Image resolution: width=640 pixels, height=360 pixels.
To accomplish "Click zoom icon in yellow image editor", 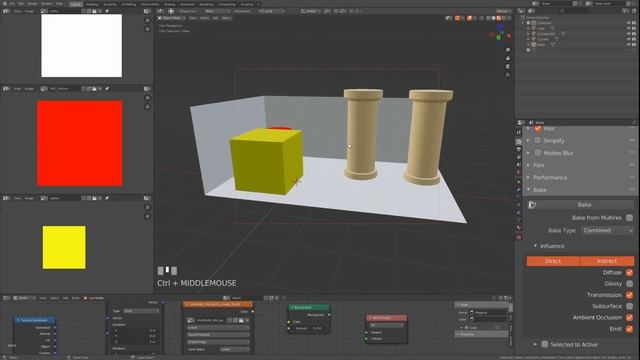I will [147, 207].
